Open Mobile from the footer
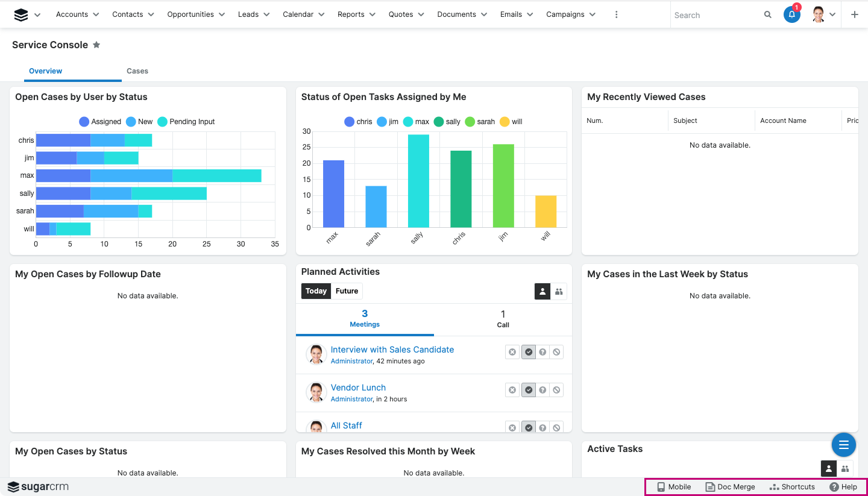 pyautogui.click(x=674, y=487)
